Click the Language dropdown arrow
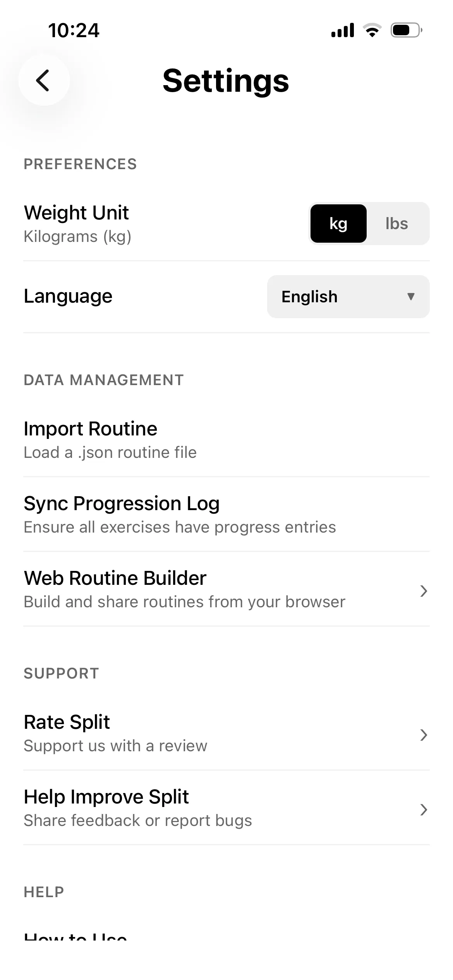453x980 pixels. pyautogui.click(x=411, y=296)
